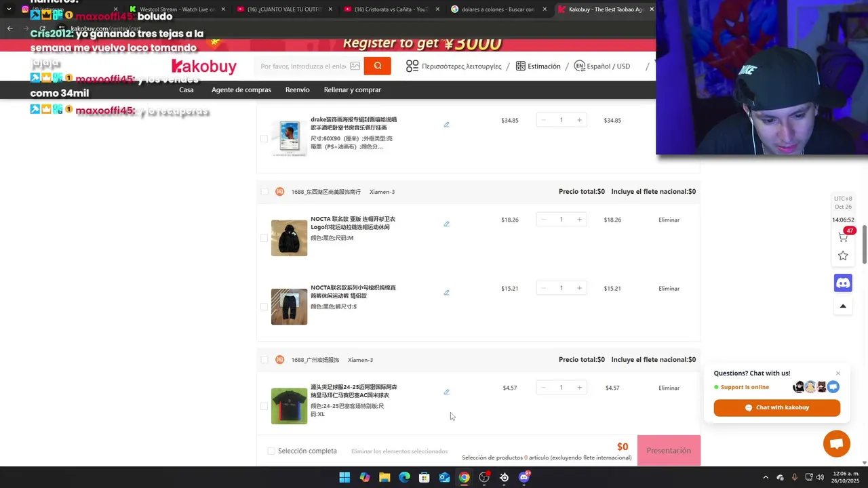This screenshot has width=868, height=488.
Task: Open the Windows Start menu
Action: 344,477
